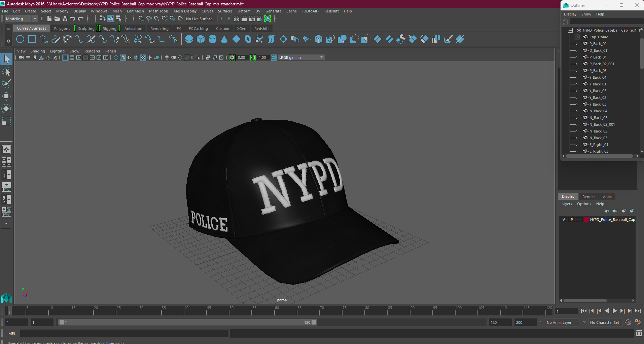644x344 pixels.
Task: Open the Mesh Tools menu
Action: click(x=159, y=11)
